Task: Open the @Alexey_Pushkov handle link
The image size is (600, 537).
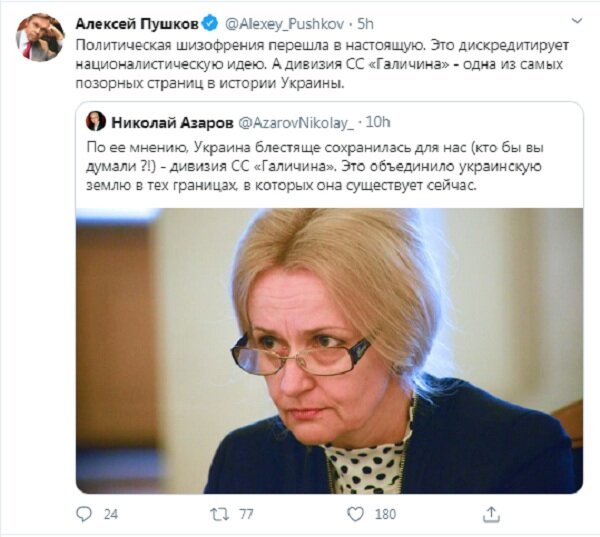Action: [x=284, y=24]
